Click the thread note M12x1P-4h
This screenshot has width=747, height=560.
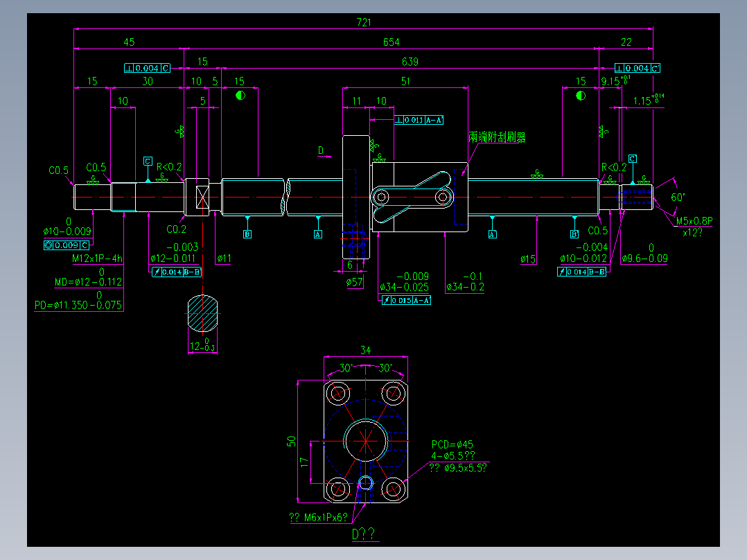[96, 259]
